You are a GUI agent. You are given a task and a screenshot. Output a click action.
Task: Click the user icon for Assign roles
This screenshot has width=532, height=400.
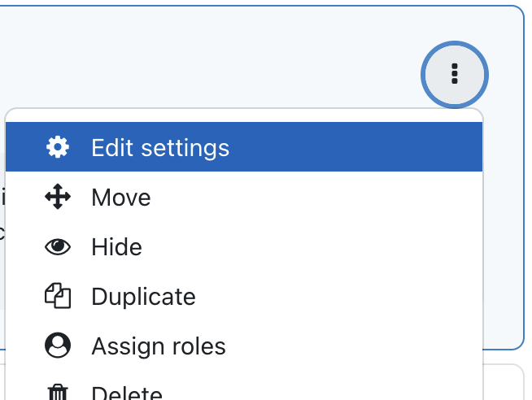(x=58, y=346)
